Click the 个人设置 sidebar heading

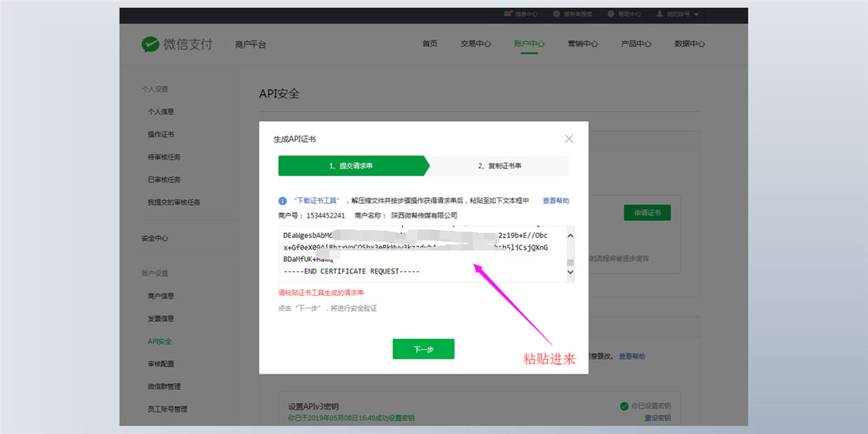click(155, 90)
